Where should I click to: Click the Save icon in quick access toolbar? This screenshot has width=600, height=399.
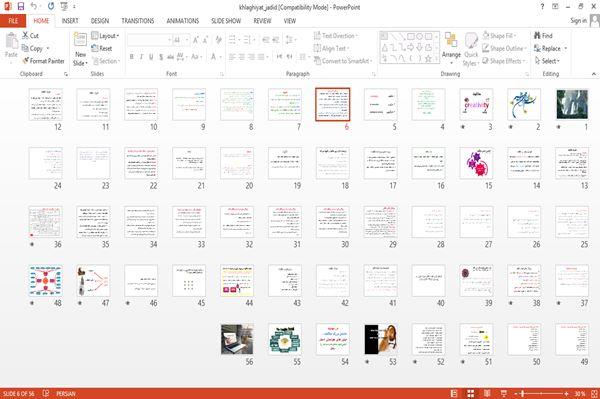point(21,6)
